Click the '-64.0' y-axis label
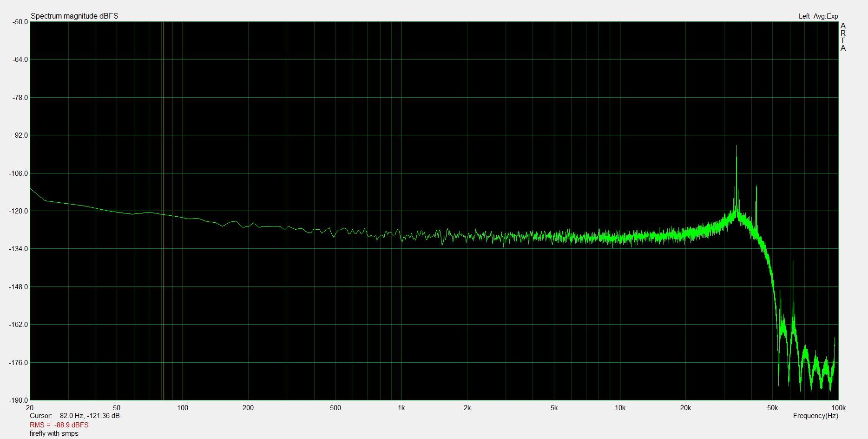 (20, 60)
